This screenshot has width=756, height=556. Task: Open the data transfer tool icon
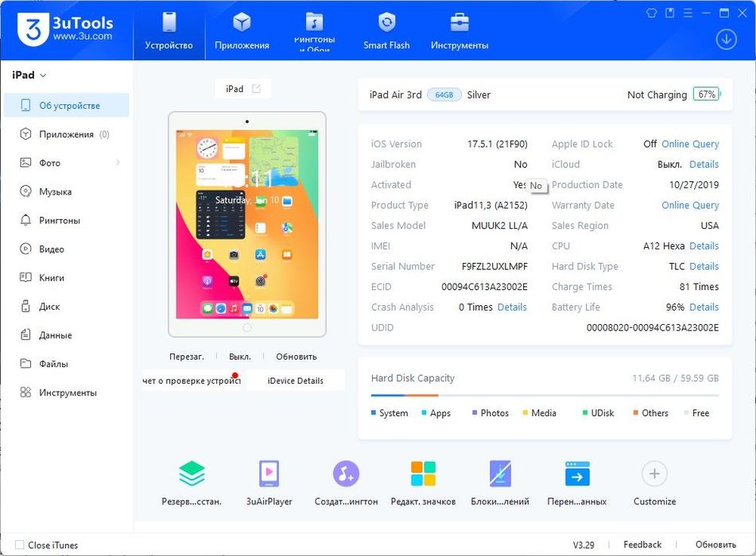click(577, 473)
